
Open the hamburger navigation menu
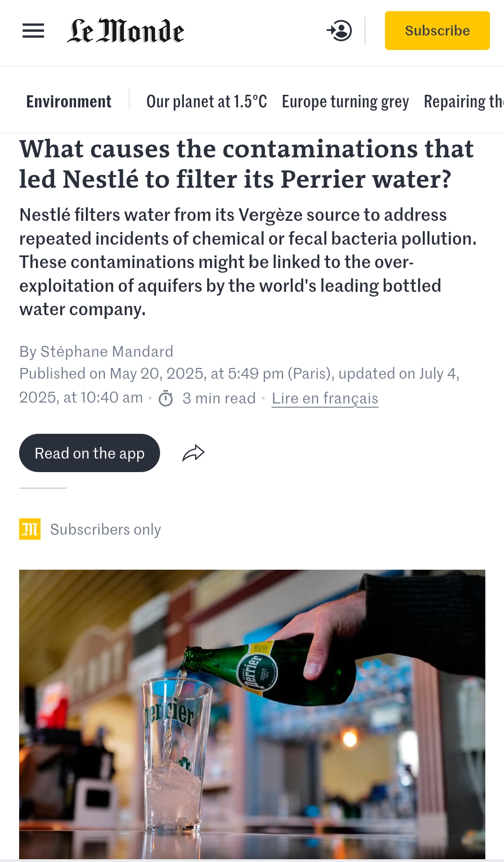pyautogui.click(x=33, y=31)
